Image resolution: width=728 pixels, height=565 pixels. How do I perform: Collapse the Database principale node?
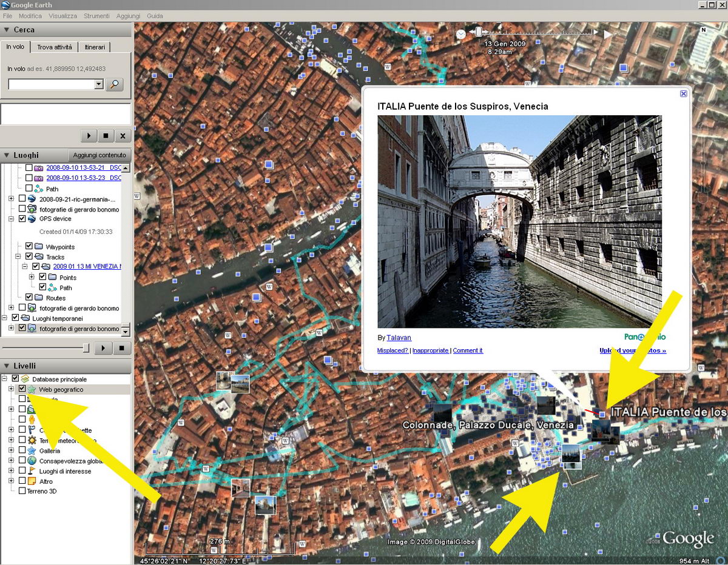[x=5, y=379]
